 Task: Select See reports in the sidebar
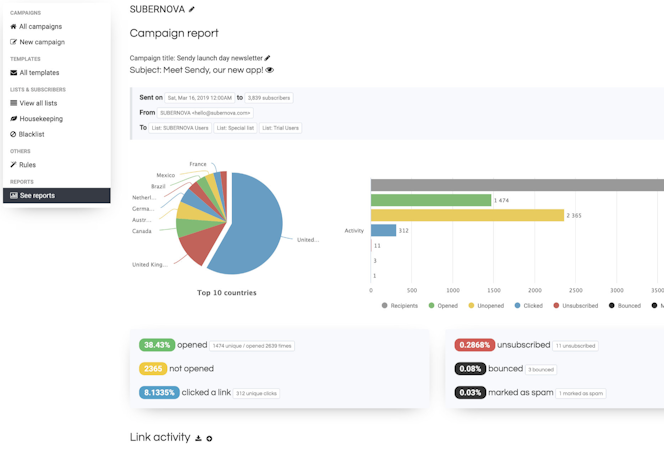(57, 196)
